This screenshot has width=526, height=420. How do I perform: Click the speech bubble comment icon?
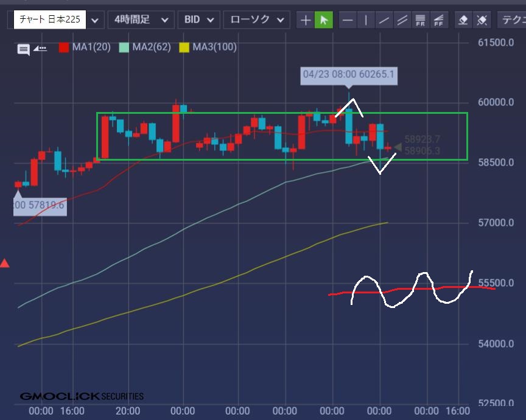24,50
